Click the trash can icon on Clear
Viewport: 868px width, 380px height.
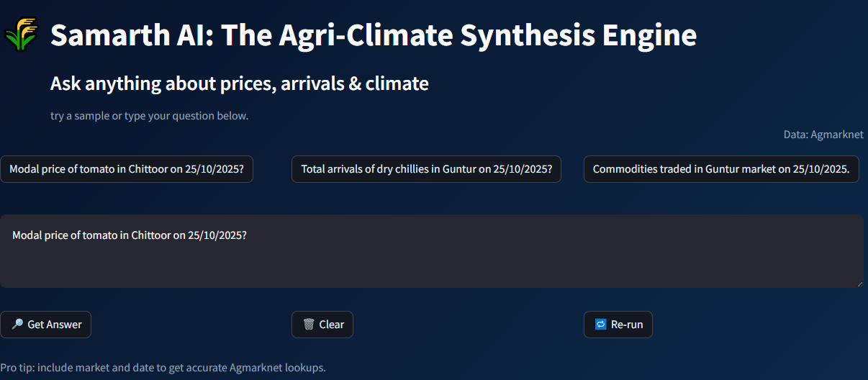[309, 325]
